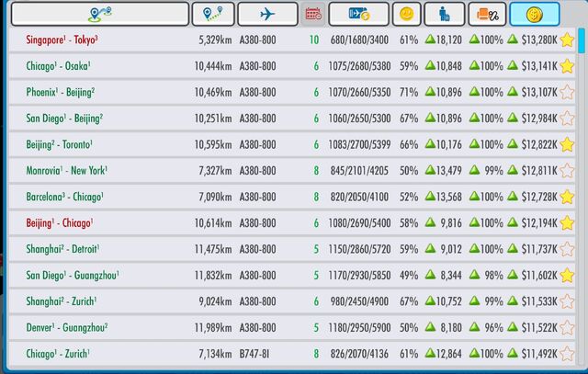This screenshot has height=374, width=588.
Task: Favorite the Denver - Guangzhou route star
Action: [x=567, y=327]
